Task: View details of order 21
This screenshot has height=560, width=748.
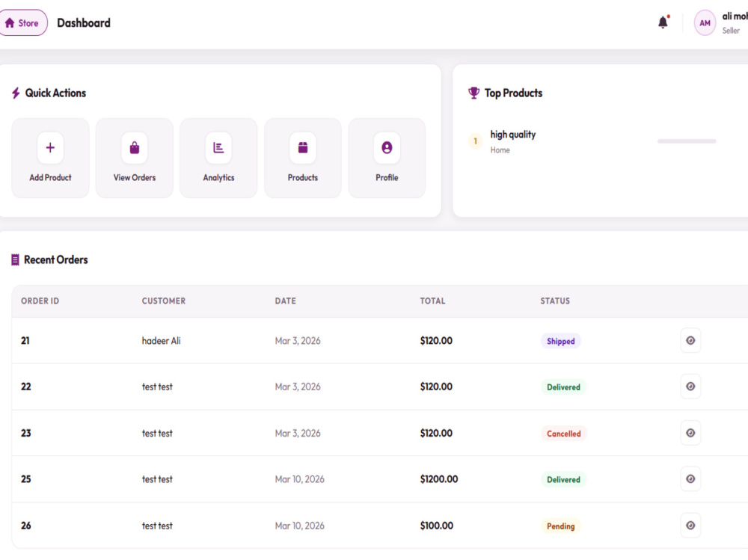Action: point(690,341)
